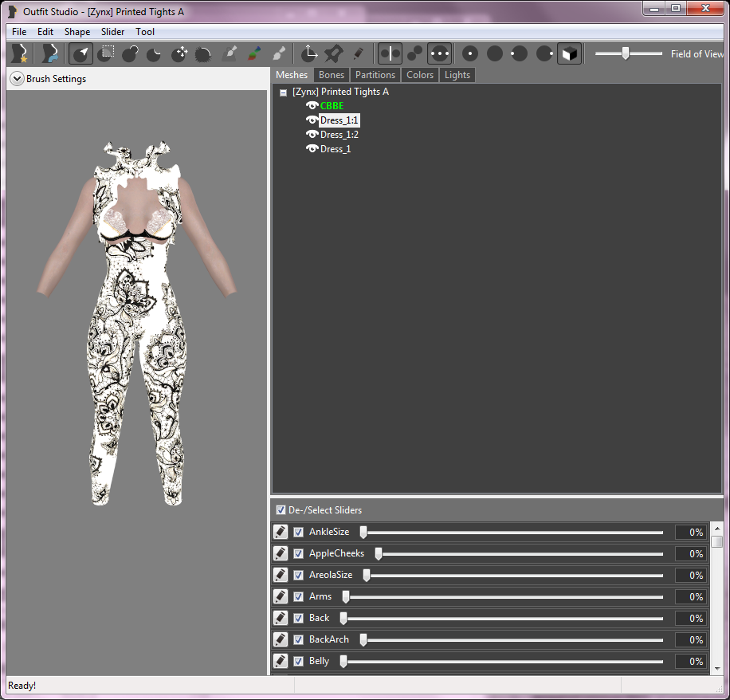Image resolution: width=730 pixels, height=700 pixels.
Task: Switch to front camera view
Action: click(x=470, y=53)
